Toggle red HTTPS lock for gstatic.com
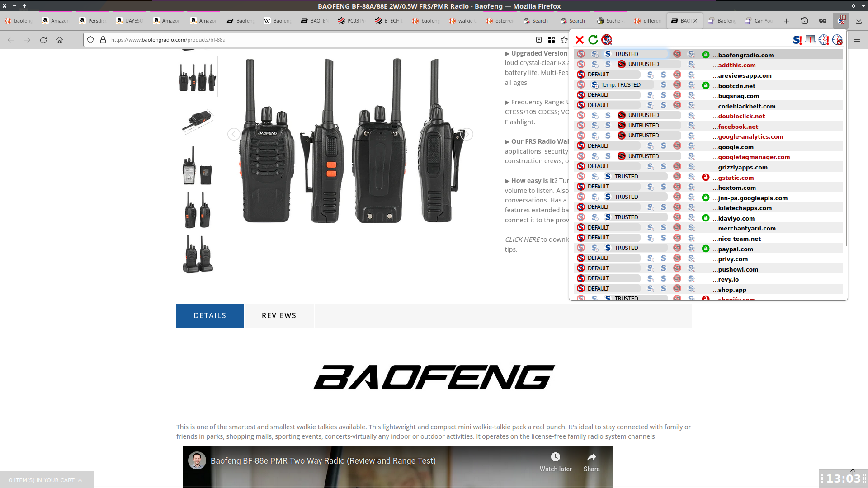 pos(706,177)
